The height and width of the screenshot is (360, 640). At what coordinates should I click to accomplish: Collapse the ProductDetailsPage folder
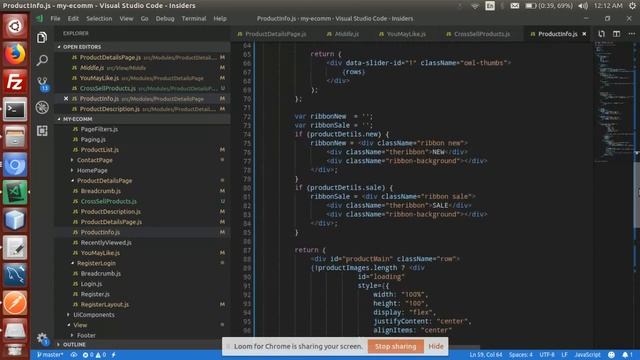(x=104, y=180)
